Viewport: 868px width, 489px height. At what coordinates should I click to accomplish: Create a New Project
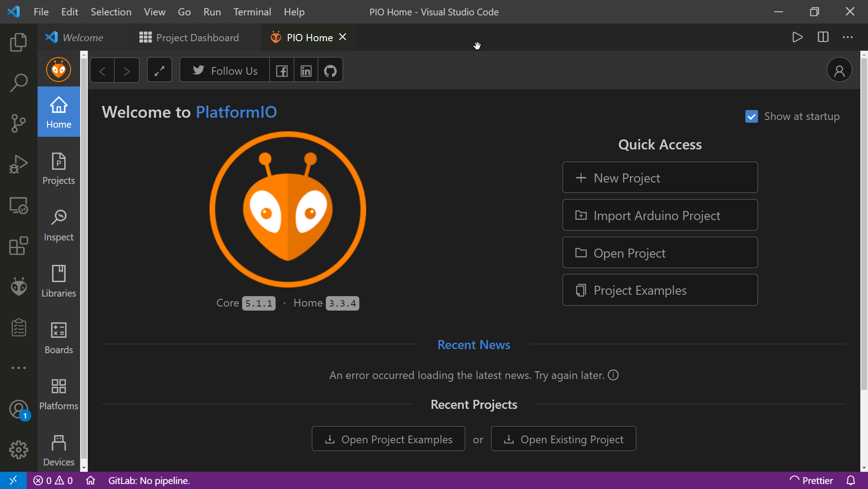click(x=660, y=177)
